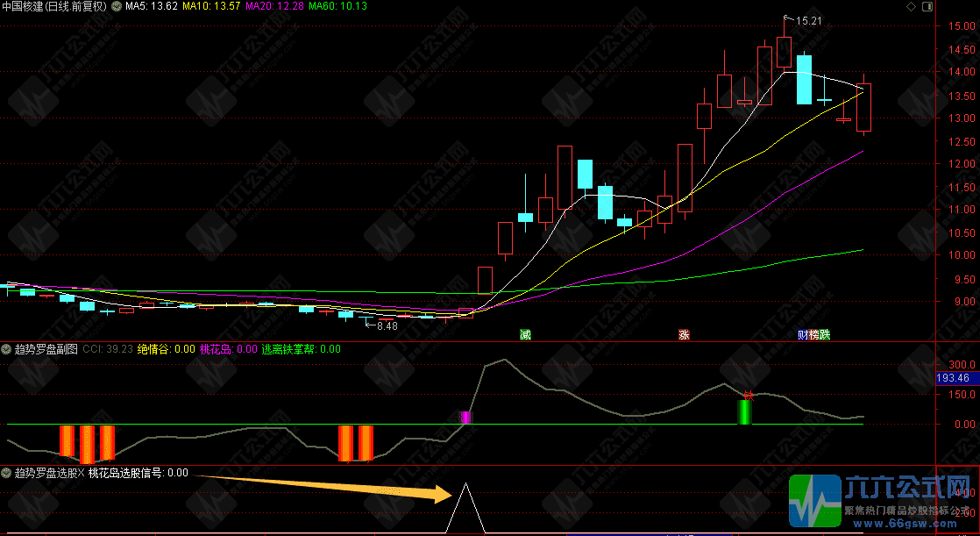
Task: Click the green 跌 event marker
Action: [x=824, y=334]
